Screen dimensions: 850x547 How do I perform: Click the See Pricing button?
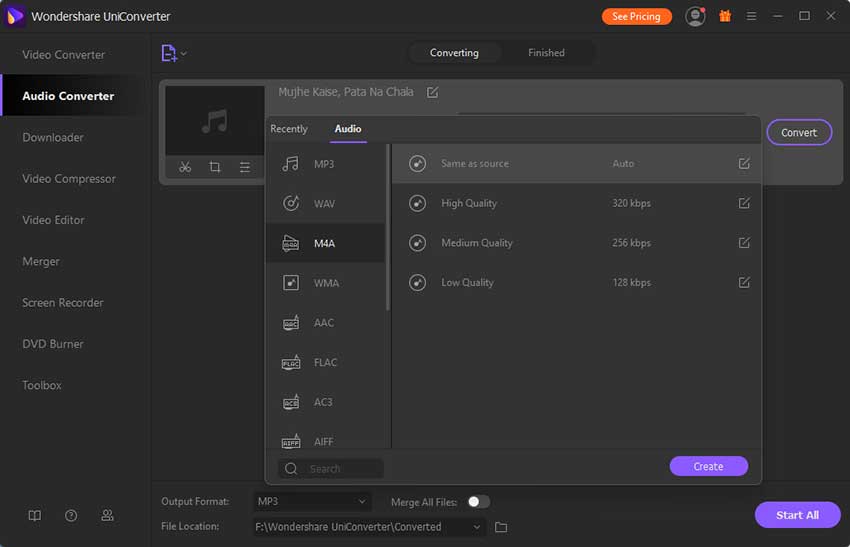tap(636, 16)
